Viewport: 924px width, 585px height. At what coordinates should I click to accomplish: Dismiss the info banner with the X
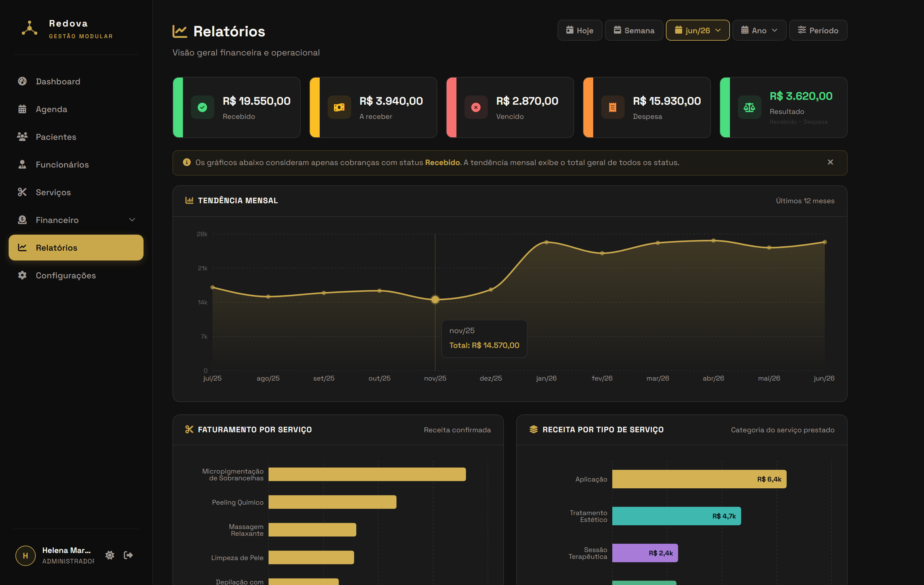(x=830, y=162)
